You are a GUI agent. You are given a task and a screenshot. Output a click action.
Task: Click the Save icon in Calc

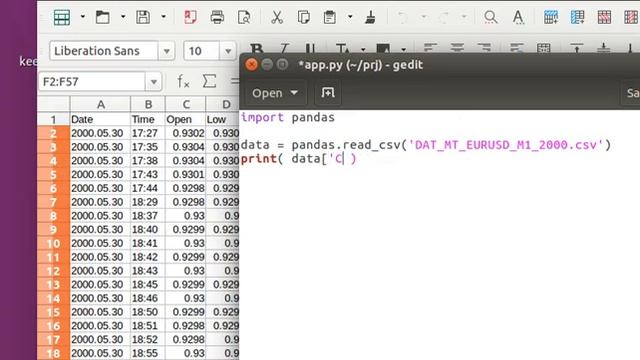[x=143, y=18]
